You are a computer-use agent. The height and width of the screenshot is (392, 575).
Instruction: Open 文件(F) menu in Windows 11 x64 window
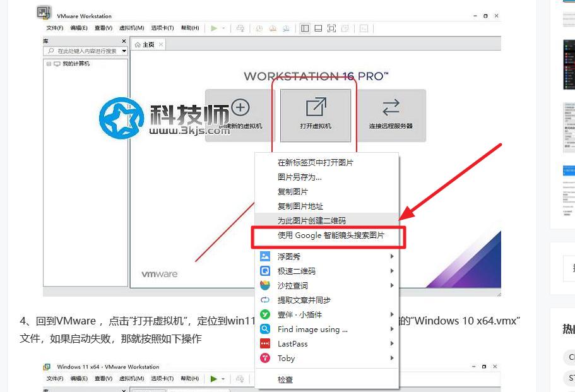tap(55, 379)
